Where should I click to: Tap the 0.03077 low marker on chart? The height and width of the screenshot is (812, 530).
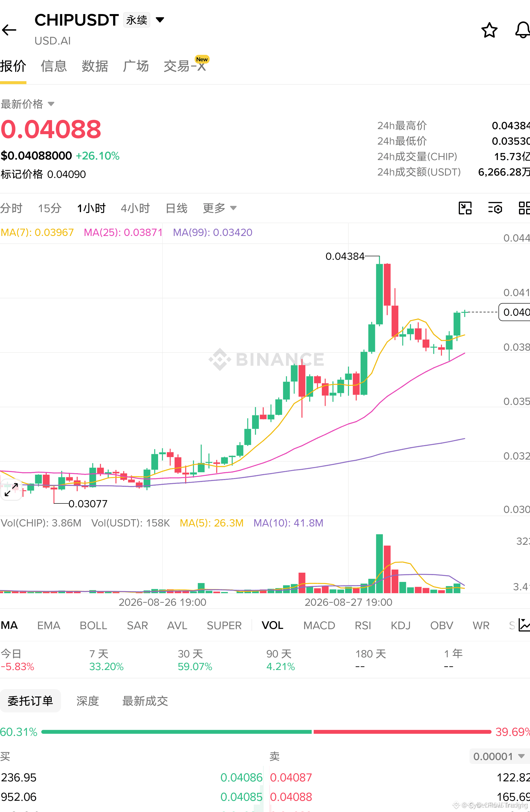point(88,503)
